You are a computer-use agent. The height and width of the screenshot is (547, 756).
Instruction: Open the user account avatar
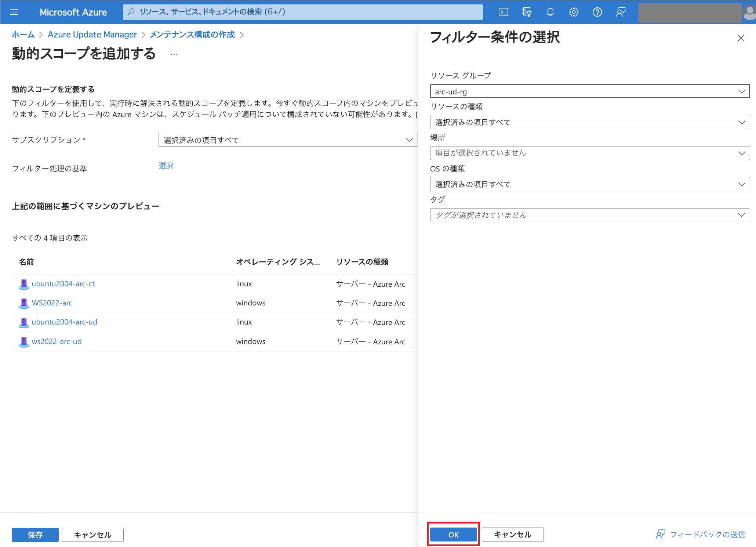(749, 13)
